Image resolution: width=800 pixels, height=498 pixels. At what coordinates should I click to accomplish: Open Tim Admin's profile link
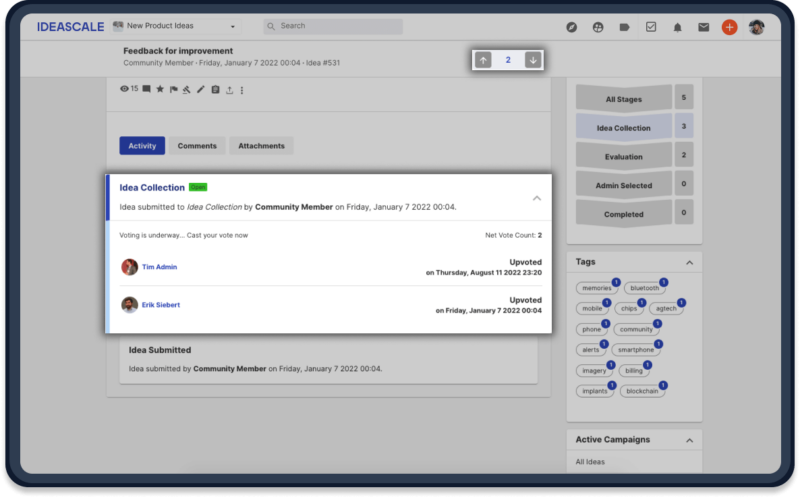159,267
